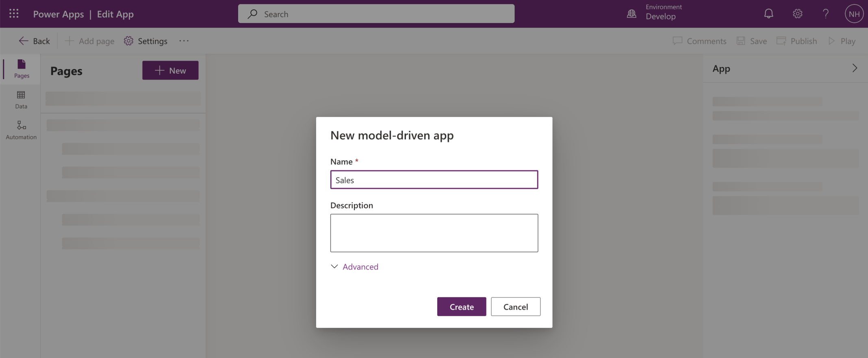This screenshot has width=868, height=358.
Task: Click the help question mark icon
Action: (825, 14)
